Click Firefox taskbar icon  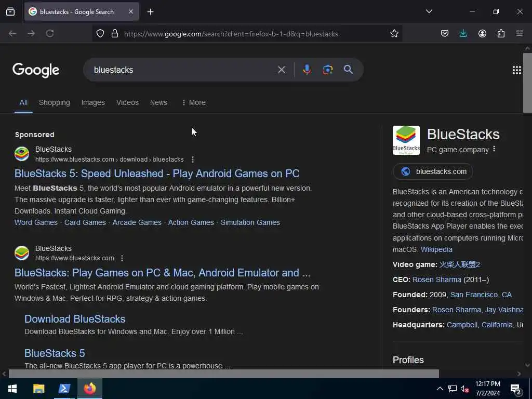coord(90,389)
